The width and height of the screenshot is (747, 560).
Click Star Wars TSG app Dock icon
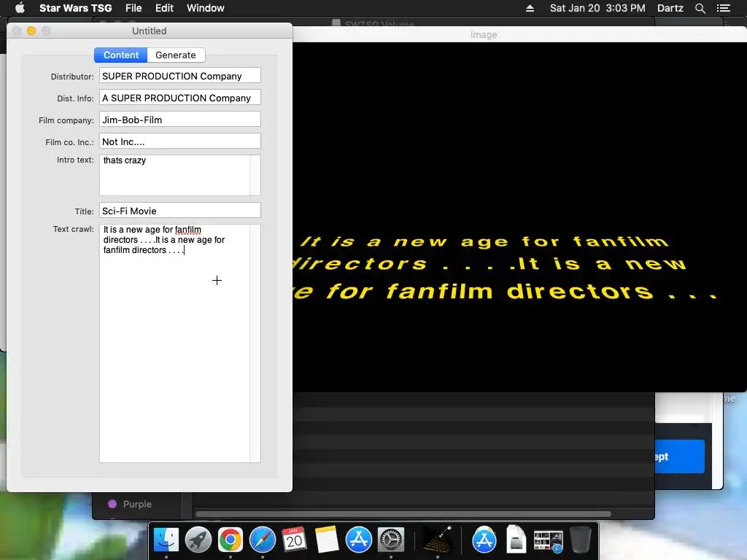438,540
